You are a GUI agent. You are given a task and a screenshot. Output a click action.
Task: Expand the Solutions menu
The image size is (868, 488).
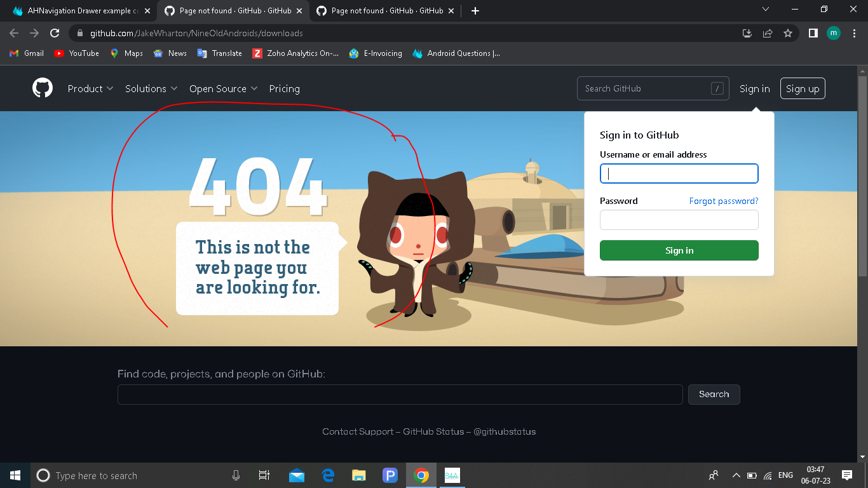tap(151, 89)
